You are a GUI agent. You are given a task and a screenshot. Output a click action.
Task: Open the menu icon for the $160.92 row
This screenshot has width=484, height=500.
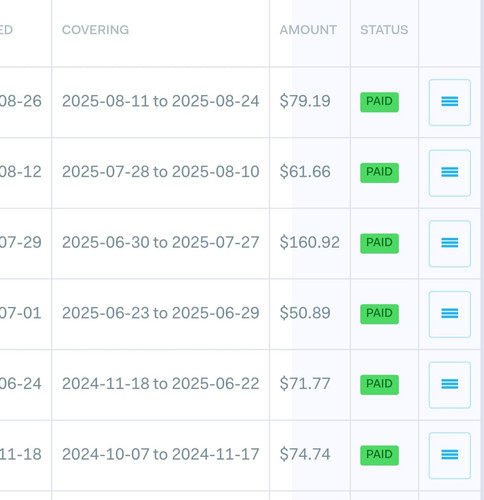point(450,244)
